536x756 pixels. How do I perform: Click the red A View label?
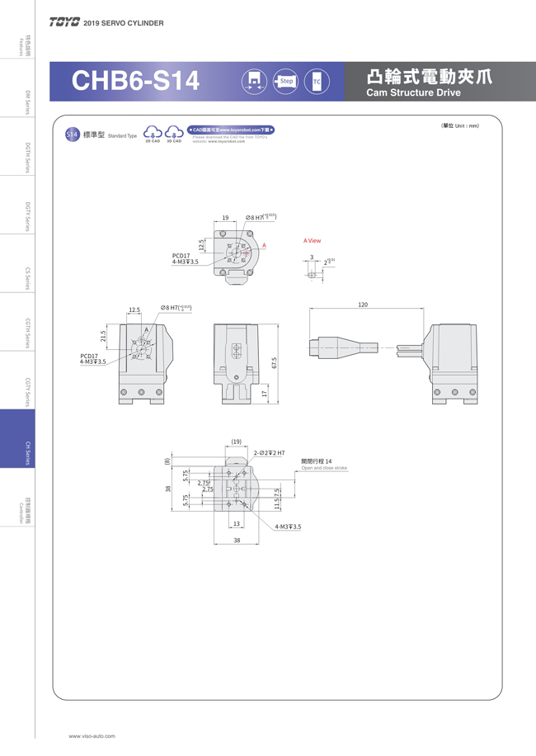(x=312, y=241)
